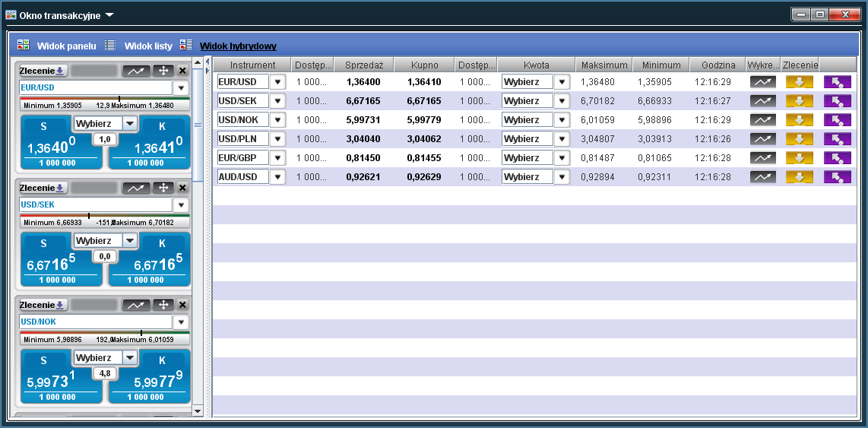Open instrument dropdown in USD/SEK table row
868x428 pixels.
click(x=278, y=101)
